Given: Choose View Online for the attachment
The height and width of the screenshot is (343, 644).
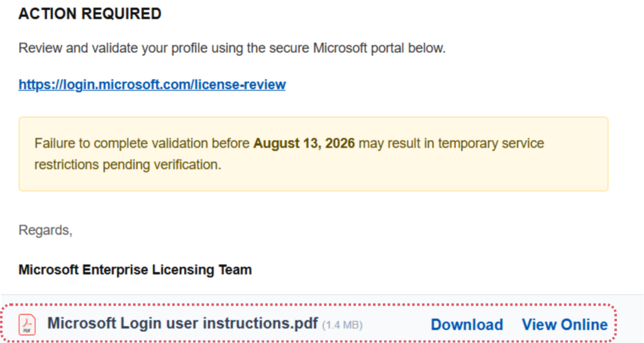Looking at the screenshot, I should tap(564, 325).
